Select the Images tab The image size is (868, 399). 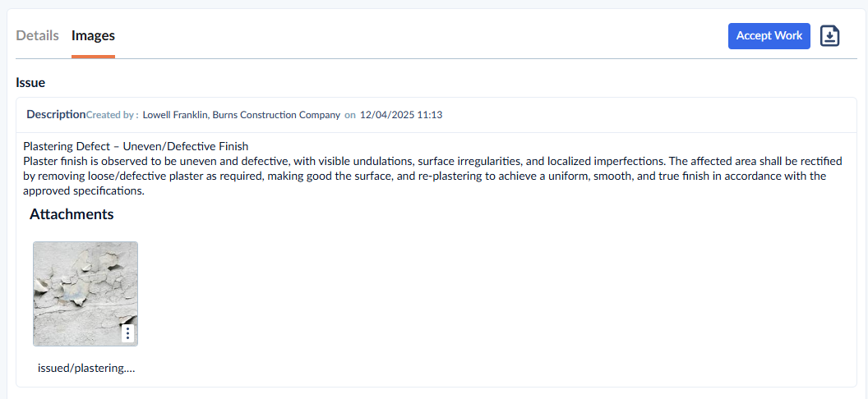pos(93,36)
